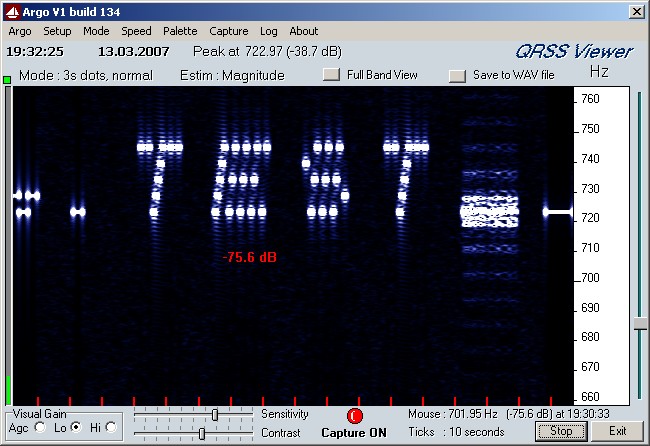Open the Capture menu
The height and width of the screenshot is (446, 650).
(228, 31)
